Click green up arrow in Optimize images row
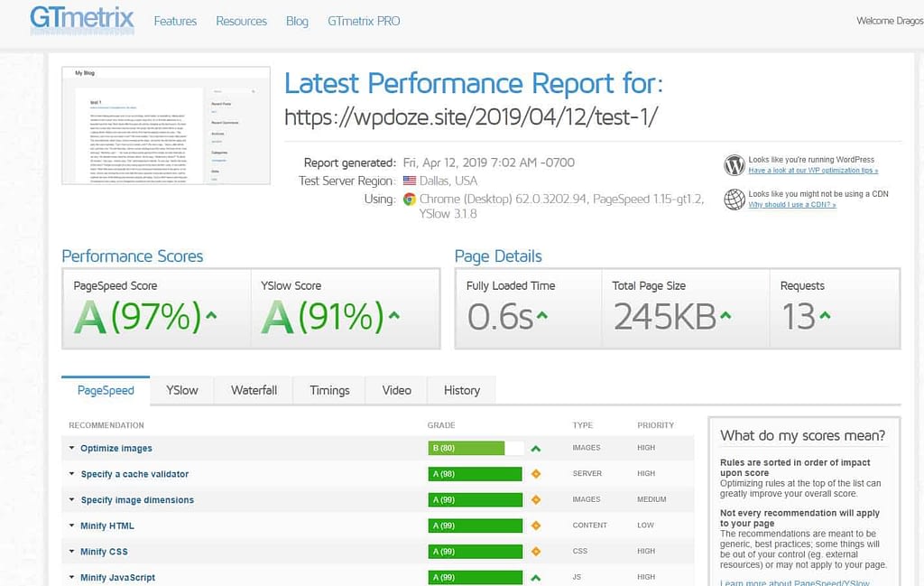 click(536, 449)
